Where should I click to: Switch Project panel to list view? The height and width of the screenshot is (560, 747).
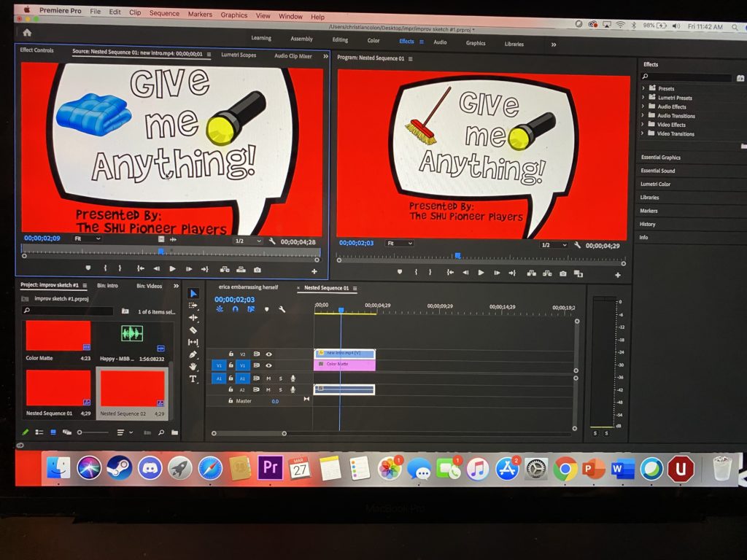tap(40, 432)
